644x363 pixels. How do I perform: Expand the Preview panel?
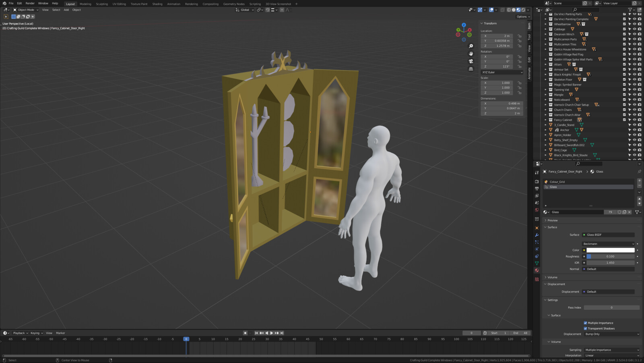pos(552,220)
